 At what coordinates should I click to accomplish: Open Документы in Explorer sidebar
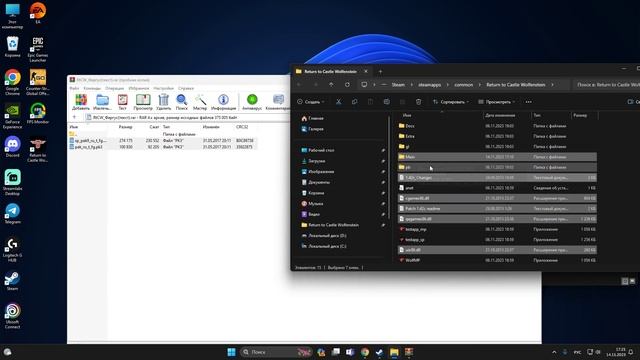(x=319, y=182)
